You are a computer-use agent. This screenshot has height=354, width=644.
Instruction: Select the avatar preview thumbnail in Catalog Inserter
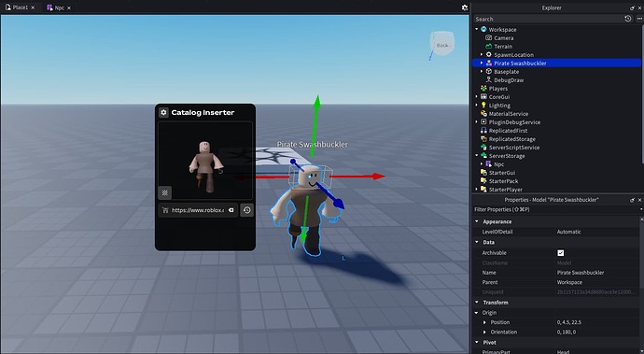pyautogui.click(x=205, y=161)
